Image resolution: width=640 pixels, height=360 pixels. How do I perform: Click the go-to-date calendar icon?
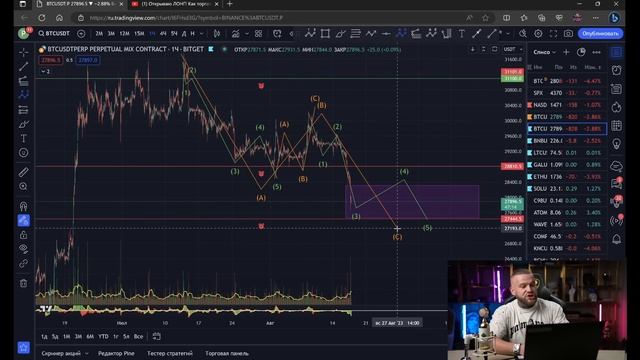tap(156, 337)
